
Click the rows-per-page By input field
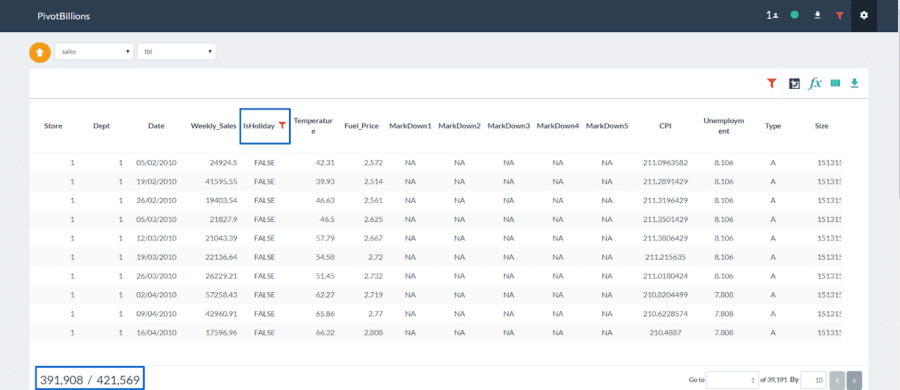[x=813, y=380]
